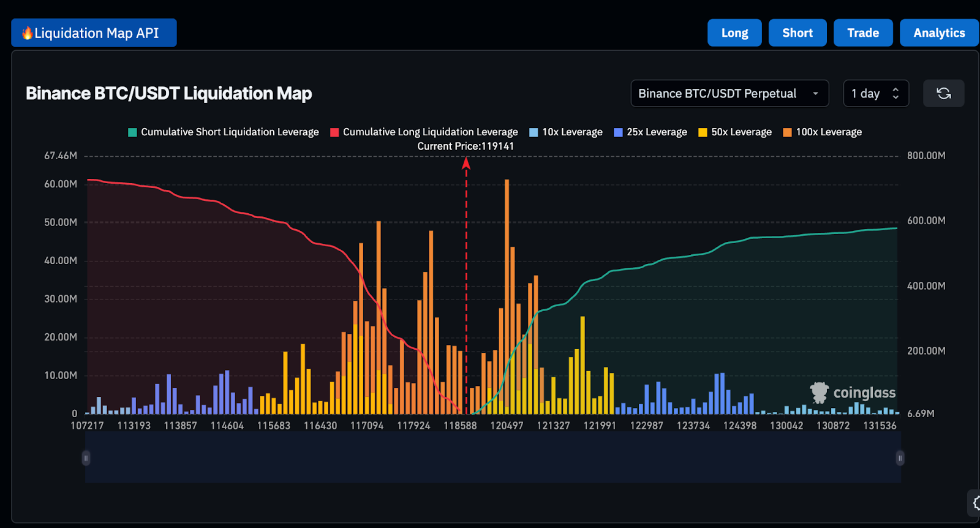
Task: Click the 800.00M right axis label
Action: click(x=926, y=156)
